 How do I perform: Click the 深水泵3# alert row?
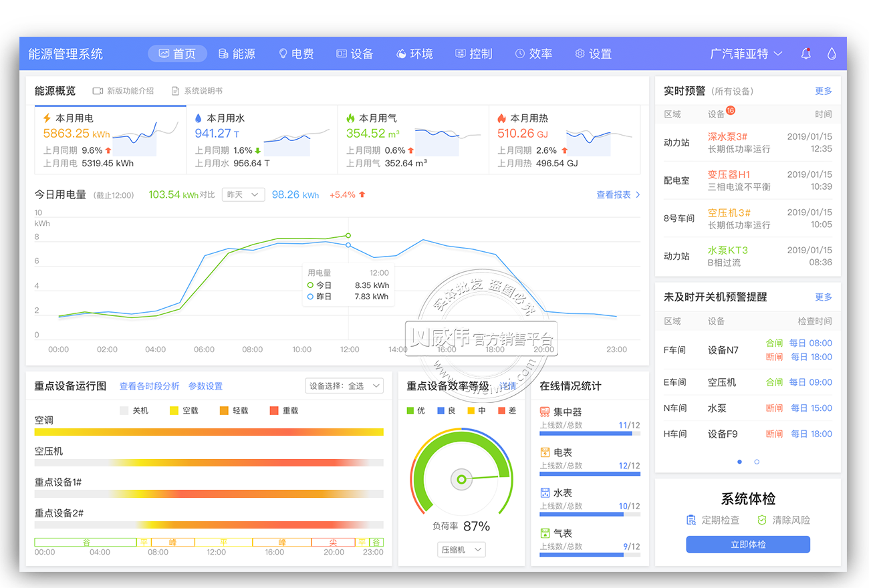[x=748, y=142]
